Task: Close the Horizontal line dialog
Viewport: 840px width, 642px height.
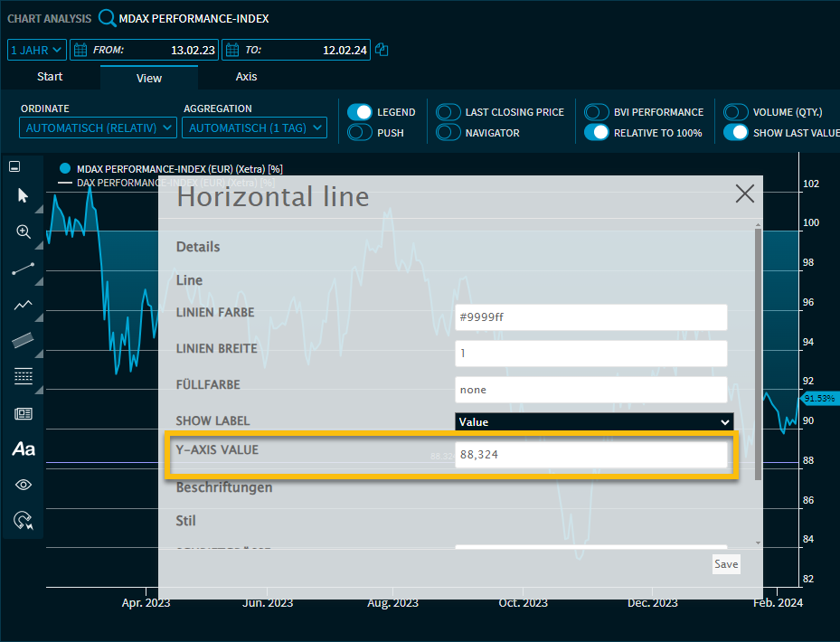Action: tap(744, 194)
